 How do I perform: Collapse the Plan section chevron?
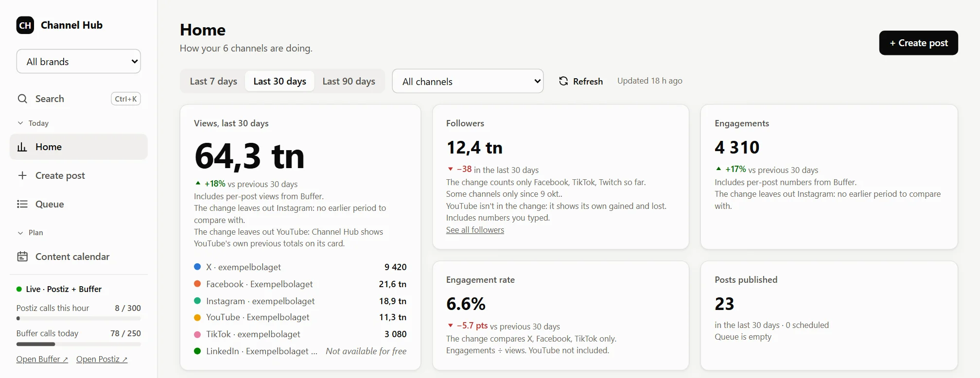(20, 233)
